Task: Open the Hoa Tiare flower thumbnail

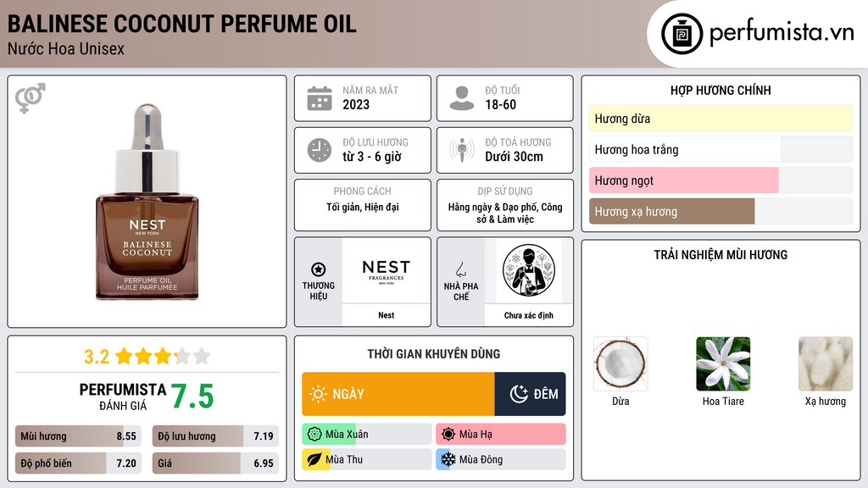Action: pyautogui.click(x=723, y=364)
